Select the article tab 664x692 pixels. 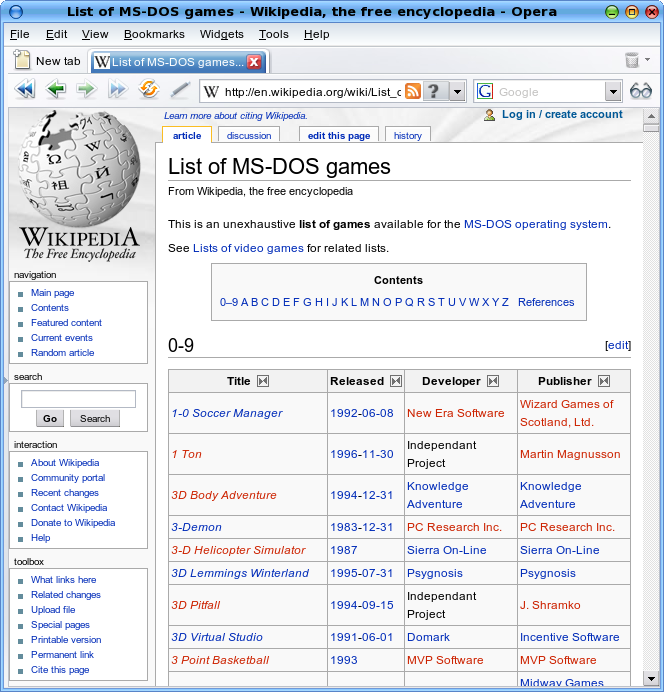coord(187,135)
